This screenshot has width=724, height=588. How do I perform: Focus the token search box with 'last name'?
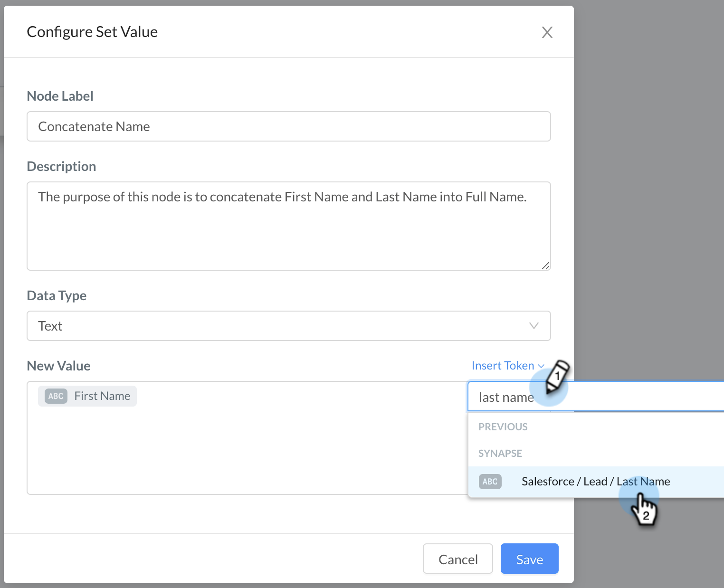click(x=596, y=397)
